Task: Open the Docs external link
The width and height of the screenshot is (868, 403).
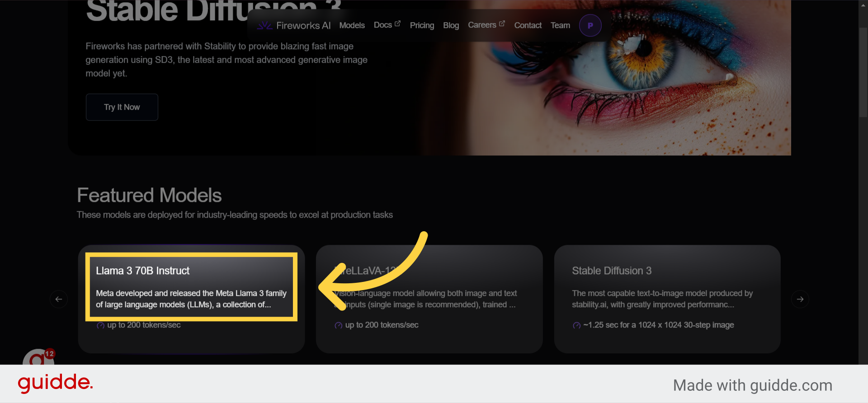Action: coord(387,25)
